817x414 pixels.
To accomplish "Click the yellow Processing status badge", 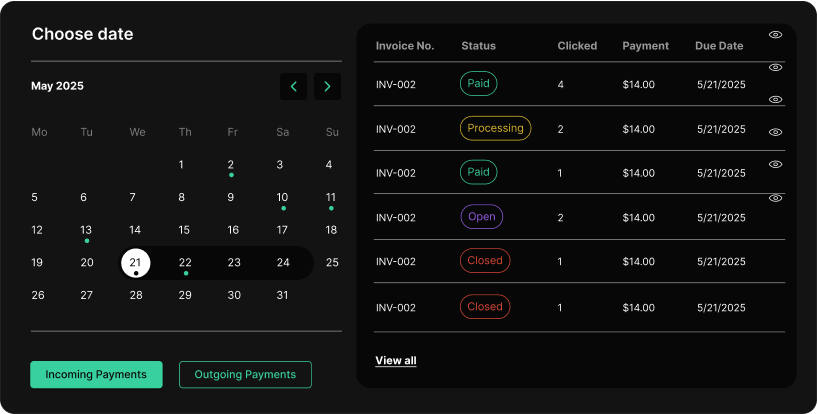I will tap(495, 128).
